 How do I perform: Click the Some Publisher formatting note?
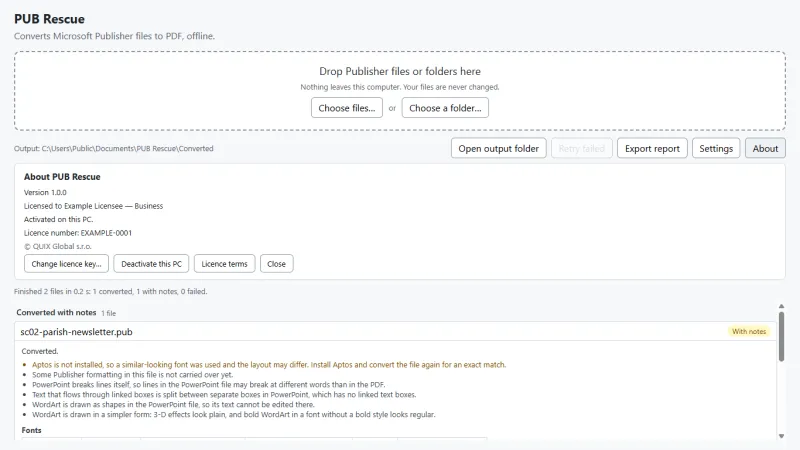tap(132, 374)
